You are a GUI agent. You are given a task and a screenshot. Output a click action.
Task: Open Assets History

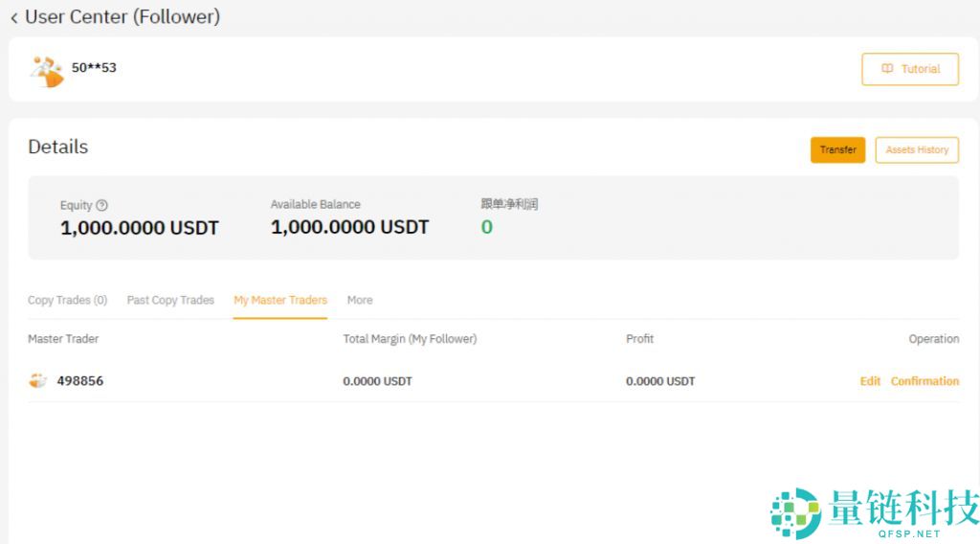tap(916, 150)
